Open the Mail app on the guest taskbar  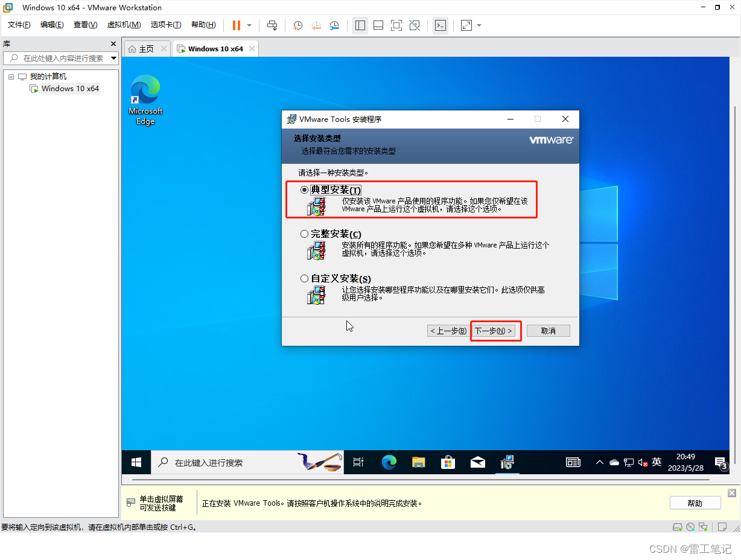(477, 462)
